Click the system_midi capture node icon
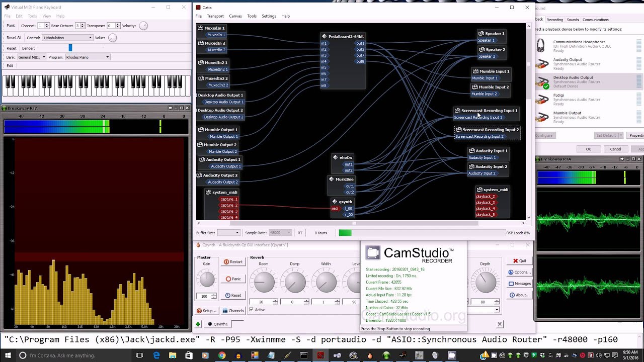 (209, 193)
